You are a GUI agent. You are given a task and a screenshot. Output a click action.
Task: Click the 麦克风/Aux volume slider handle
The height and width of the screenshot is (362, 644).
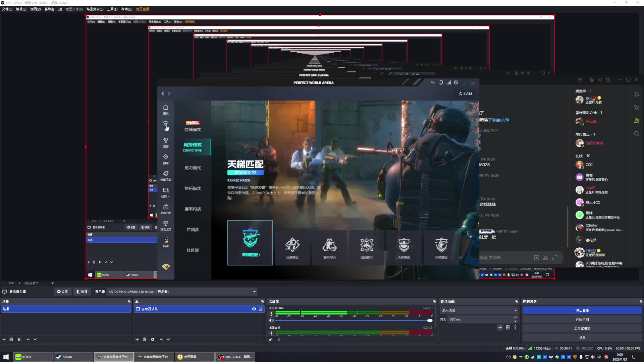click(430, 320)
